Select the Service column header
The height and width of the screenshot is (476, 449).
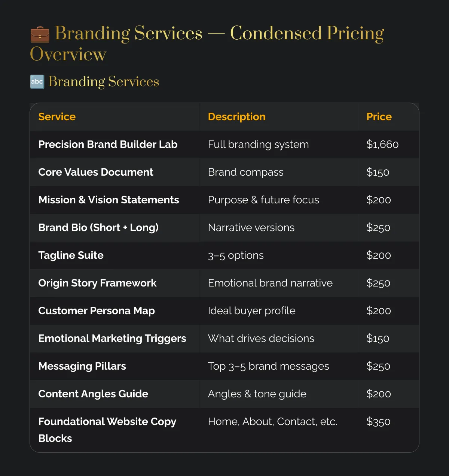[57, 117]
